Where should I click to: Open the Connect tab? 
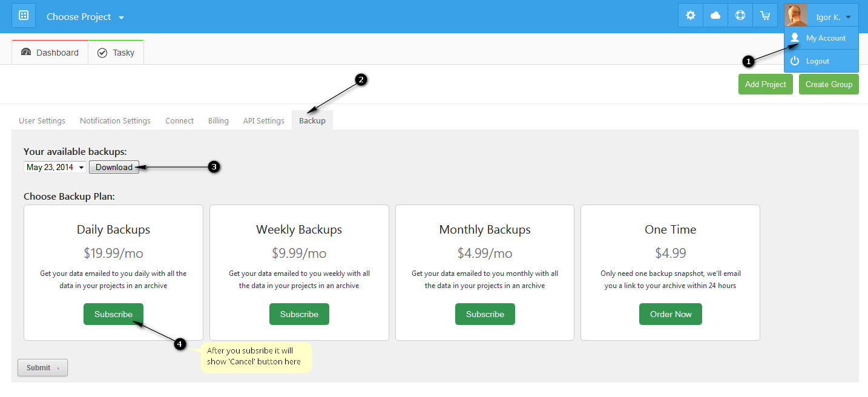click(179, 120)
